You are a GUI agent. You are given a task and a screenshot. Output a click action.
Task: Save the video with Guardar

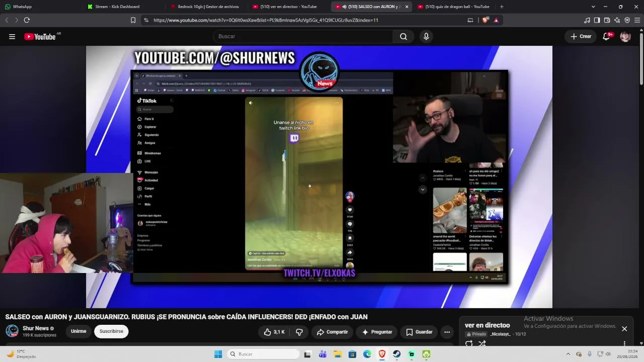(419, 332)
